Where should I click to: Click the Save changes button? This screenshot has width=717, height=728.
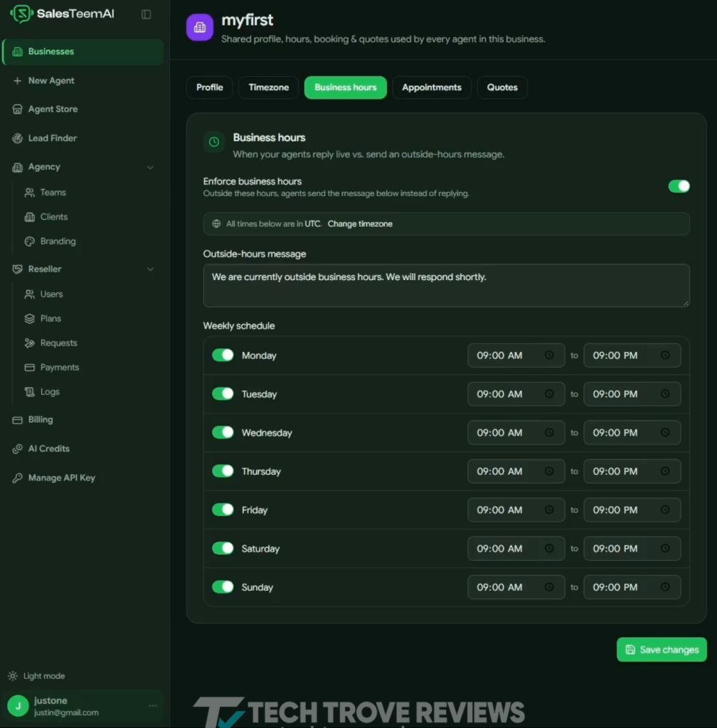coord(662,650)
